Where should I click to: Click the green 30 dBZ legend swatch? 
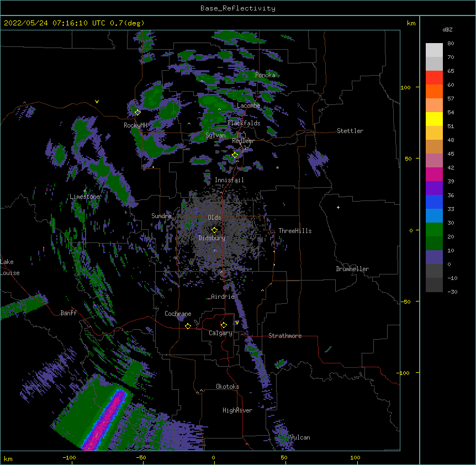[x=434, y=230]
